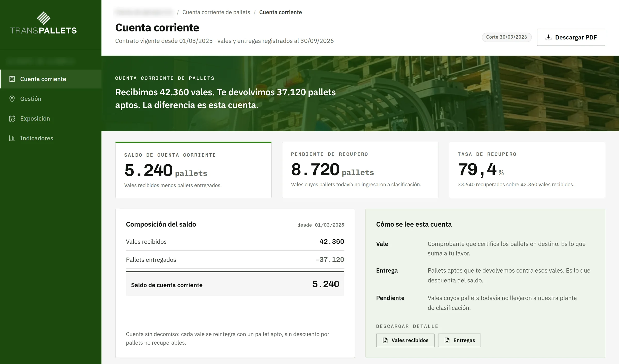Click the current Cuenta corriente breadcrumb
The height and width of the screenshot is (364, 619).
pyautogui.click(x=280, y=12)
